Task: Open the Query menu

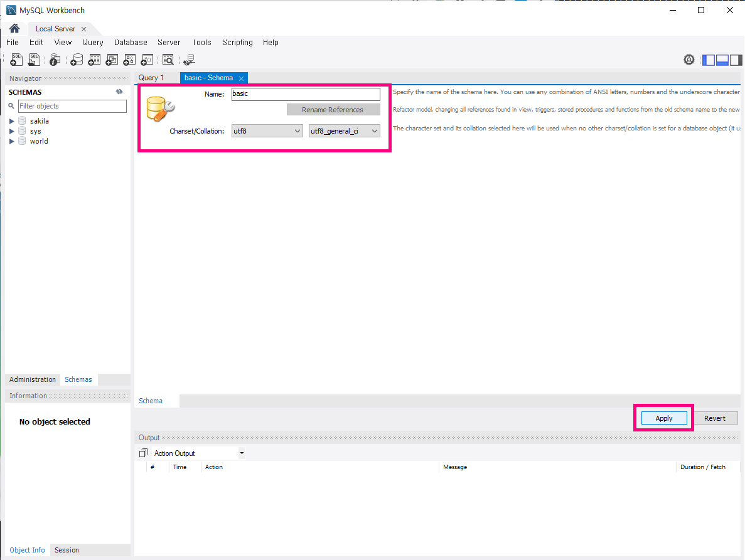Action: point(93,42)
